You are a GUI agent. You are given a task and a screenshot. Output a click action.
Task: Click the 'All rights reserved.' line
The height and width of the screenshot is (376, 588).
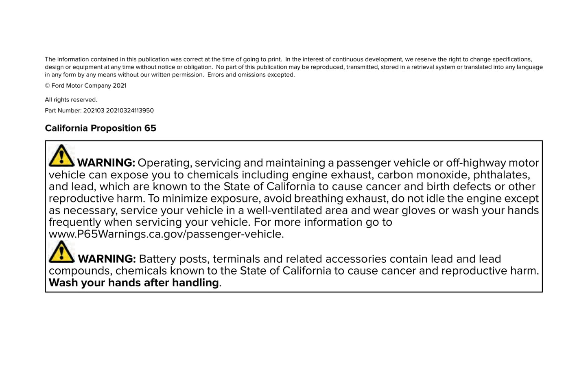click(71, 100)
